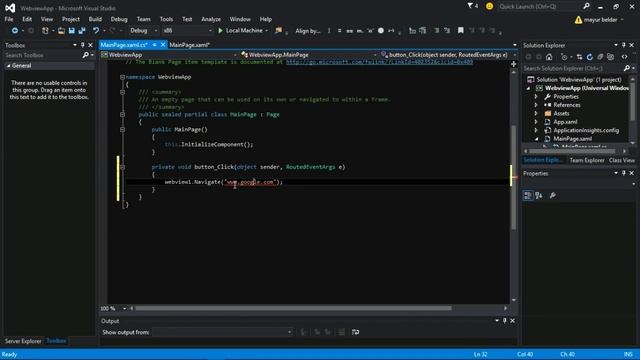The width and height of the screenshot is (640, 360).
Task: Switch to the Class View tab
Action: click(622, 160)
